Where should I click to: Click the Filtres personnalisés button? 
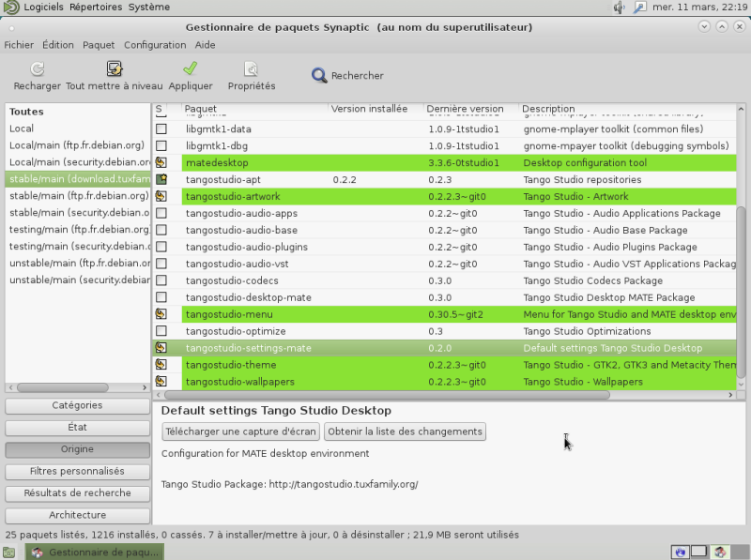[77, 472]
